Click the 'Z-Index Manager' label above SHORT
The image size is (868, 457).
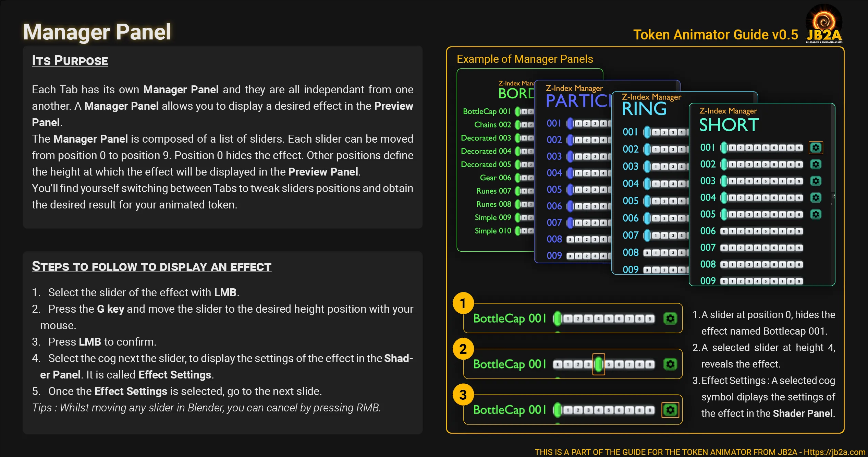pyautogui.click(x=728, y=111)
